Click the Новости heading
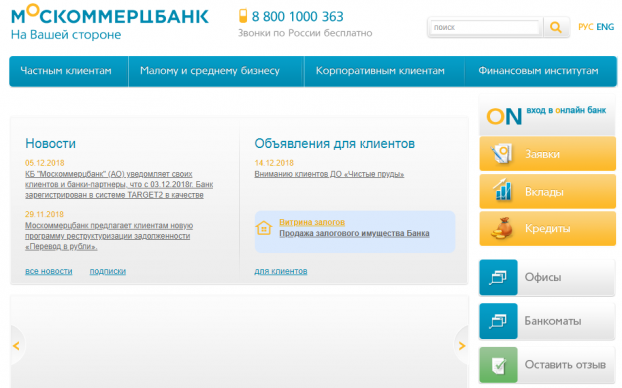Image resolution: width=622 pixels, height=388 pixels. [50, 143]
